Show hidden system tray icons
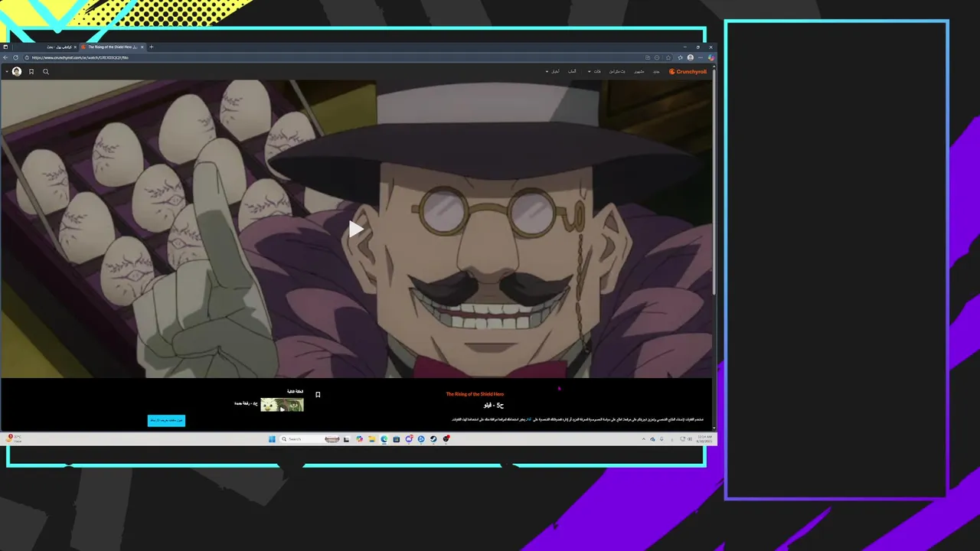The image size is (980, 551). [644, 439]
